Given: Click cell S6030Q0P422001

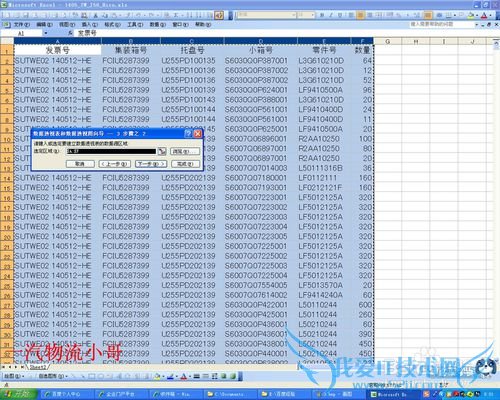Looking at the screenshot, I should tap(261, 304).
